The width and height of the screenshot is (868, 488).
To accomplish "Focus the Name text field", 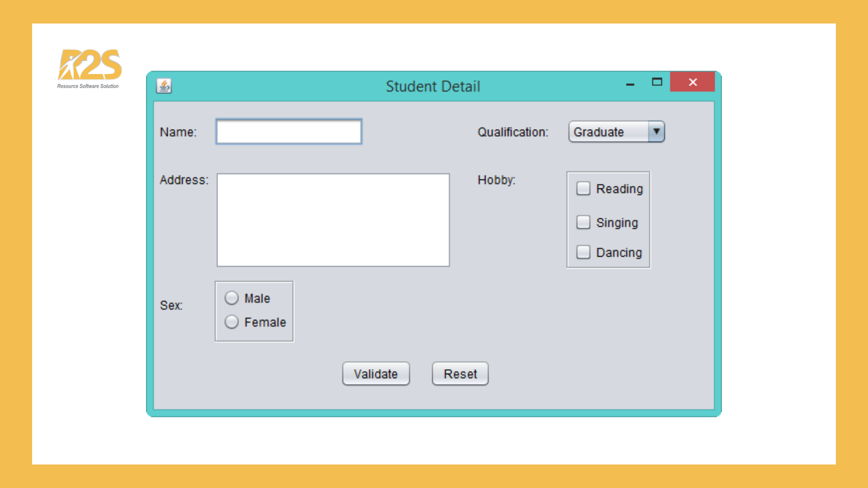I will tap(289, 131).
